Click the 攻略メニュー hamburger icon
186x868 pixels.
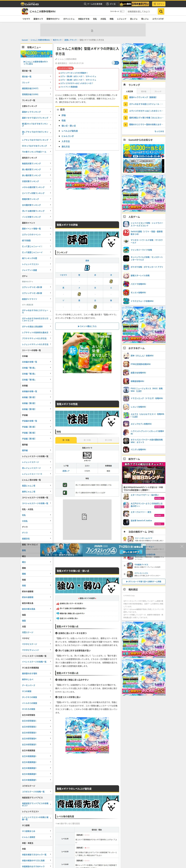(23, 47)
